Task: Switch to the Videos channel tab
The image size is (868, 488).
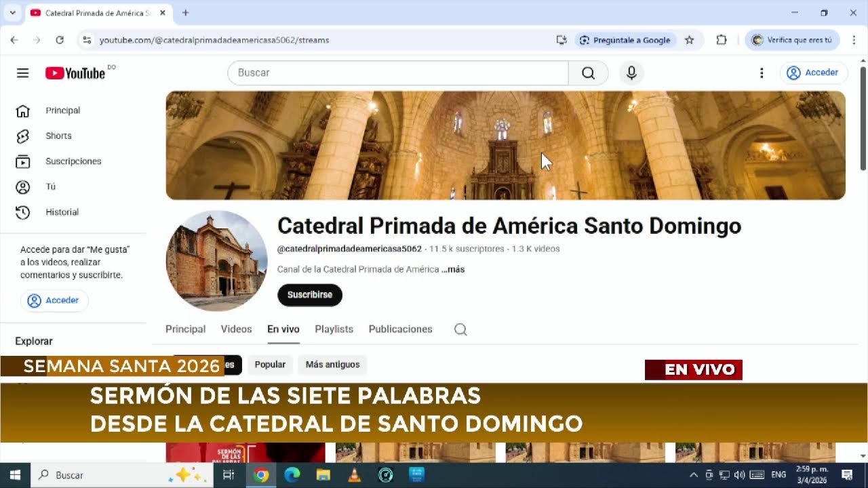Action: 236,329
